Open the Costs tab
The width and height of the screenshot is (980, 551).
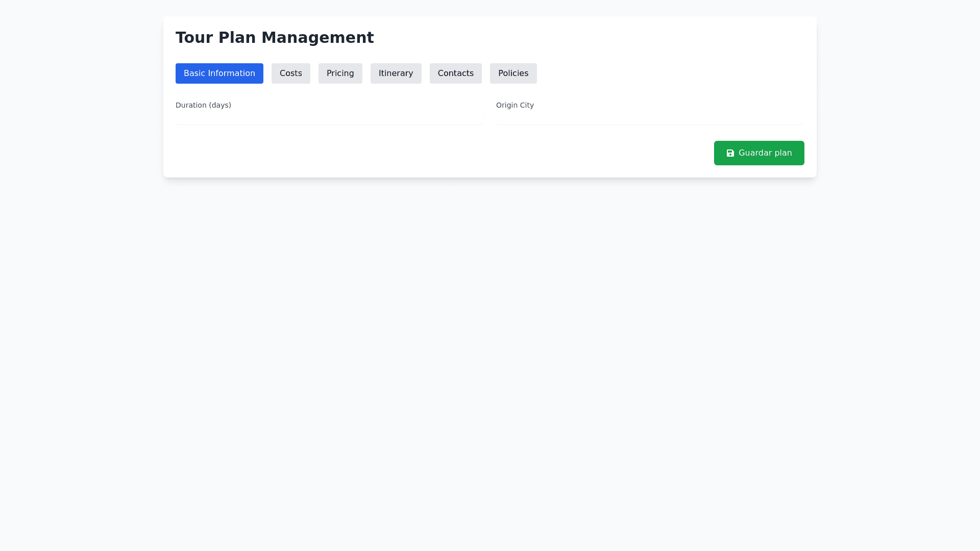click(x=290, y=73)
